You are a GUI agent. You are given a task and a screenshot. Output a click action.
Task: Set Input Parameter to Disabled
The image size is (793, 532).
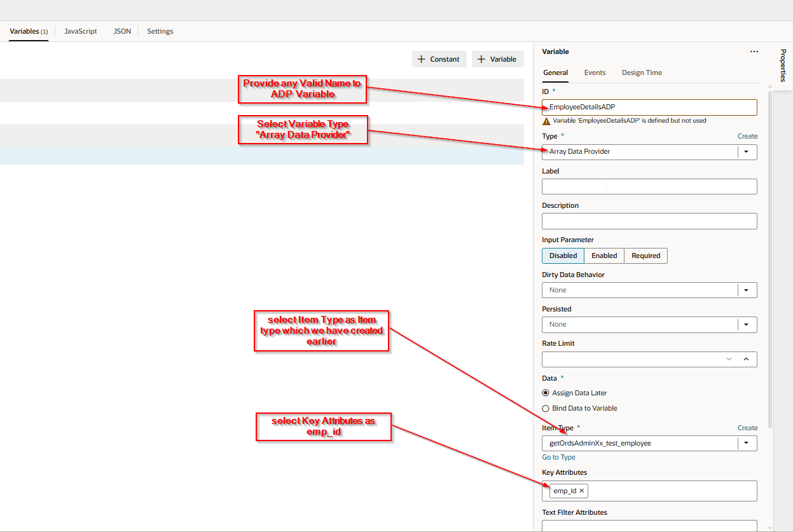tap(563, 256)
